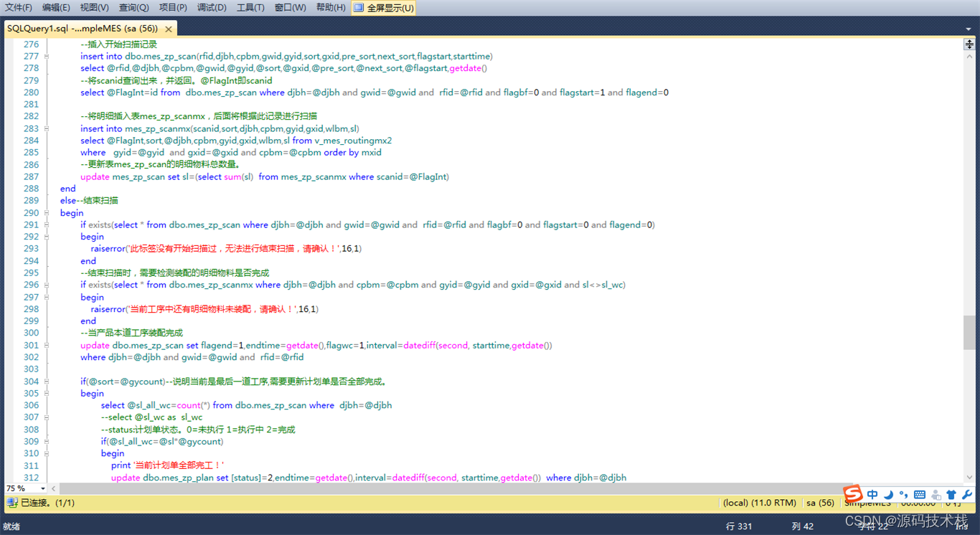Click the end keyword on line 288
The height and width of the screenshot is (535, 980).
point(67,189)
